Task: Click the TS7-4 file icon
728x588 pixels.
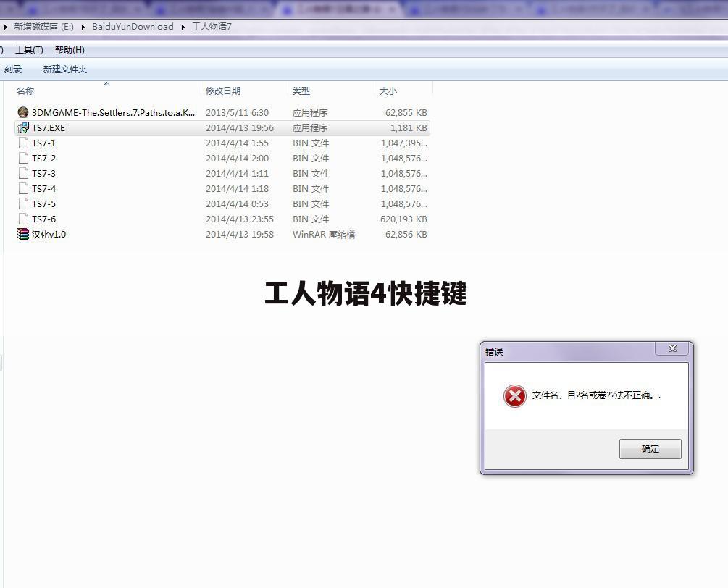Action: coord(23,188)
